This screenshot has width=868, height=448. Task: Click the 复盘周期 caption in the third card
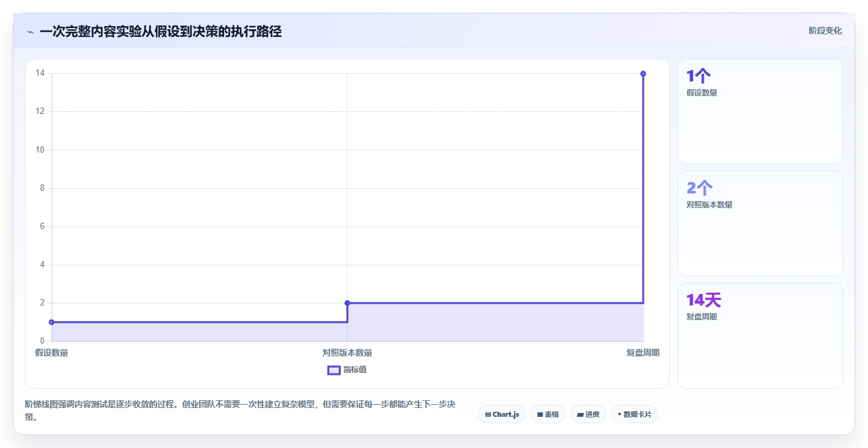[702, 317]
